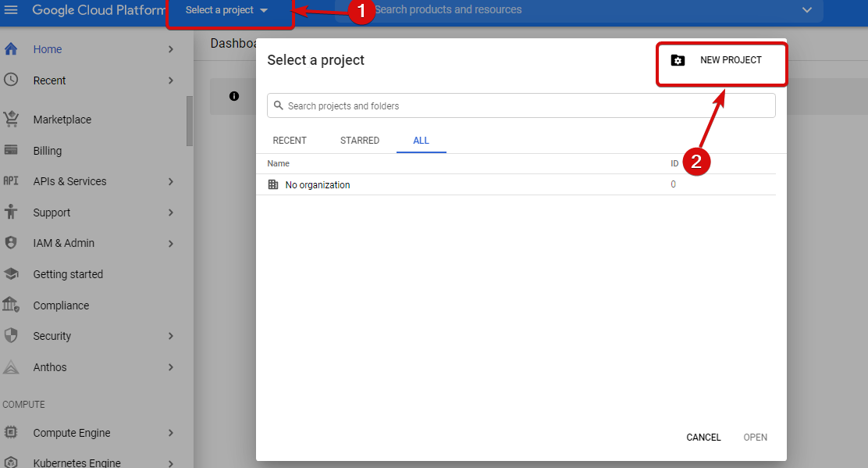Switch to the STARRED tab

pos(360,141)
